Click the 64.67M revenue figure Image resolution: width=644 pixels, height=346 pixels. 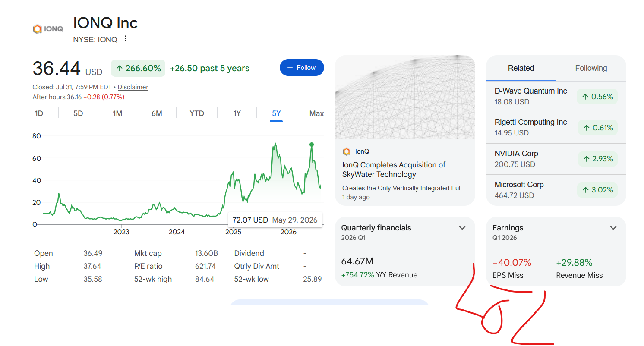coord(357,261)
